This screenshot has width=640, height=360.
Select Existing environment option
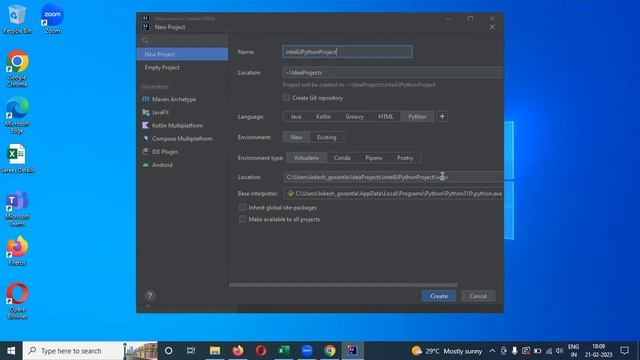pyautogui.click(x=327, y=137)
